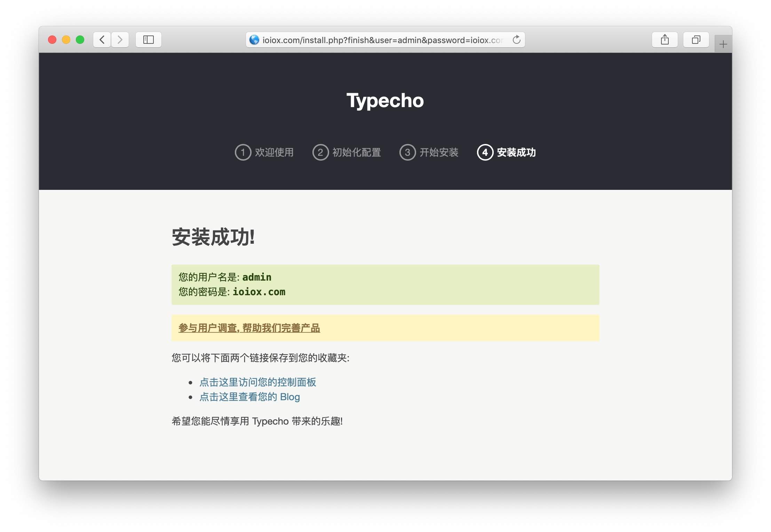
Task: Open the user survey link 参与用户调查
Action: (x=249, y=328)
